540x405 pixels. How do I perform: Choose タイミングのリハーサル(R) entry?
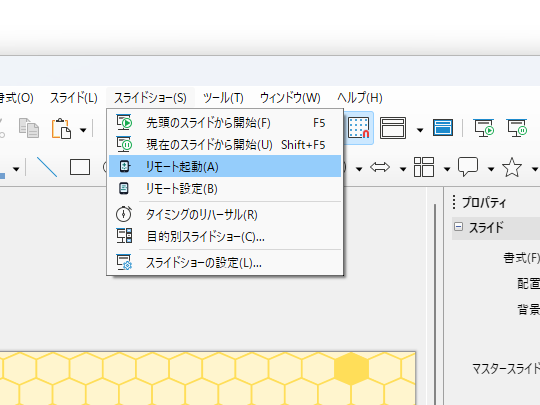(x=225, y=215)
